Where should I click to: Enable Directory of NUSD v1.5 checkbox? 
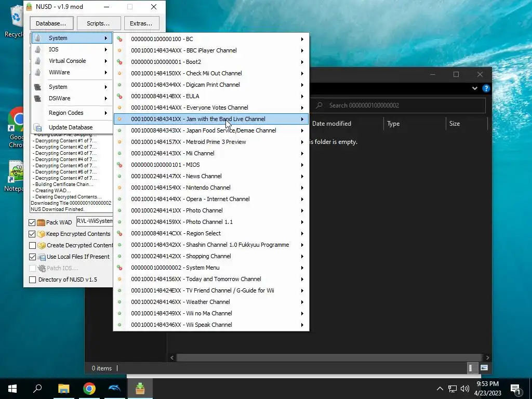tap(33, 280)
